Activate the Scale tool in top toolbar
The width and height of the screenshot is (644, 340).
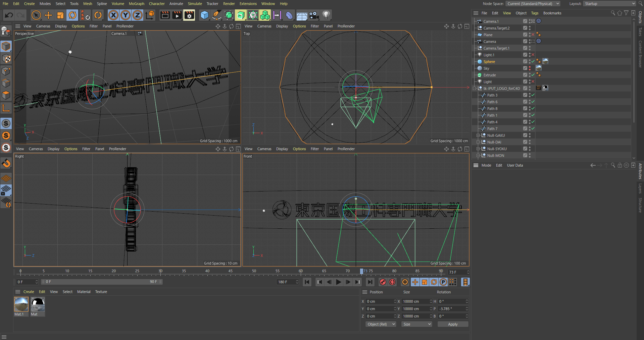[x=60, y=15]
